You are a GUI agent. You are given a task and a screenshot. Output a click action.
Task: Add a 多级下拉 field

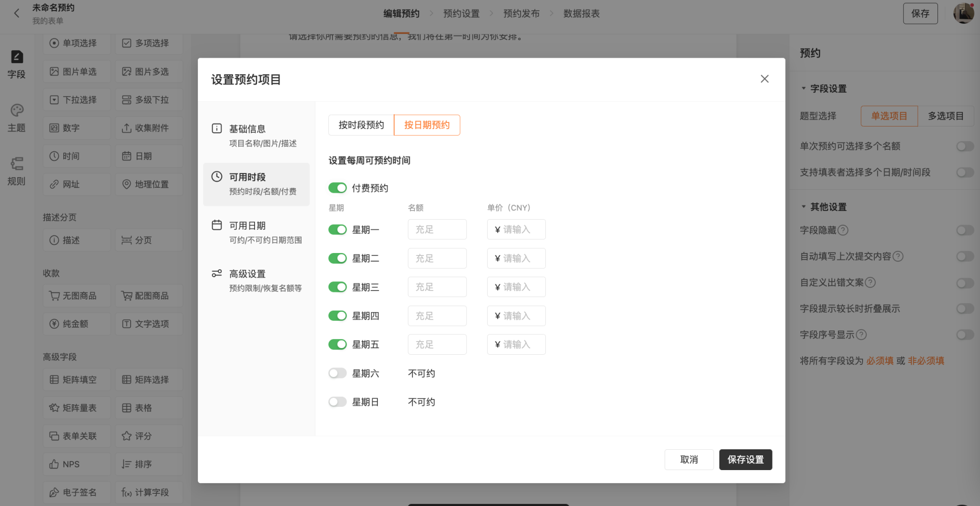149,100
